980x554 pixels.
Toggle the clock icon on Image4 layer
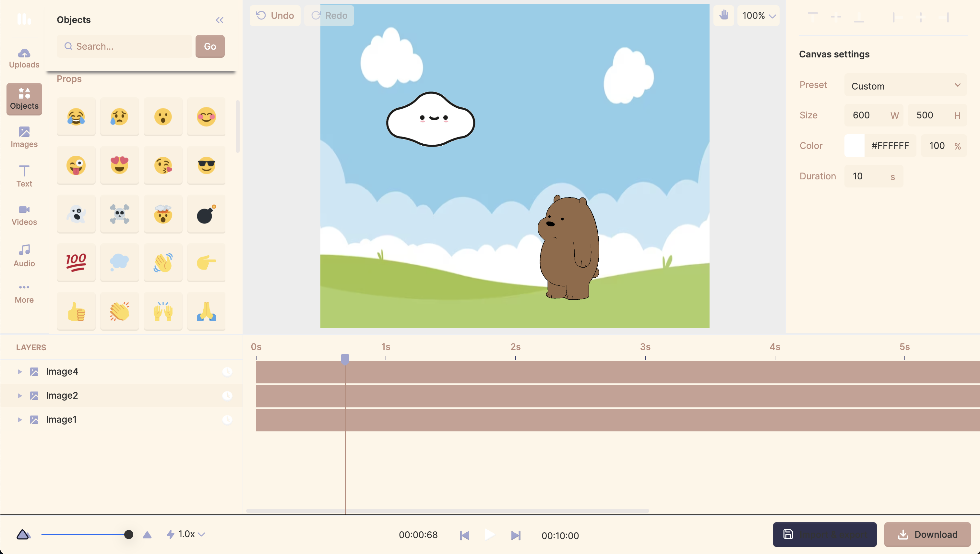(x=227, y=371)
